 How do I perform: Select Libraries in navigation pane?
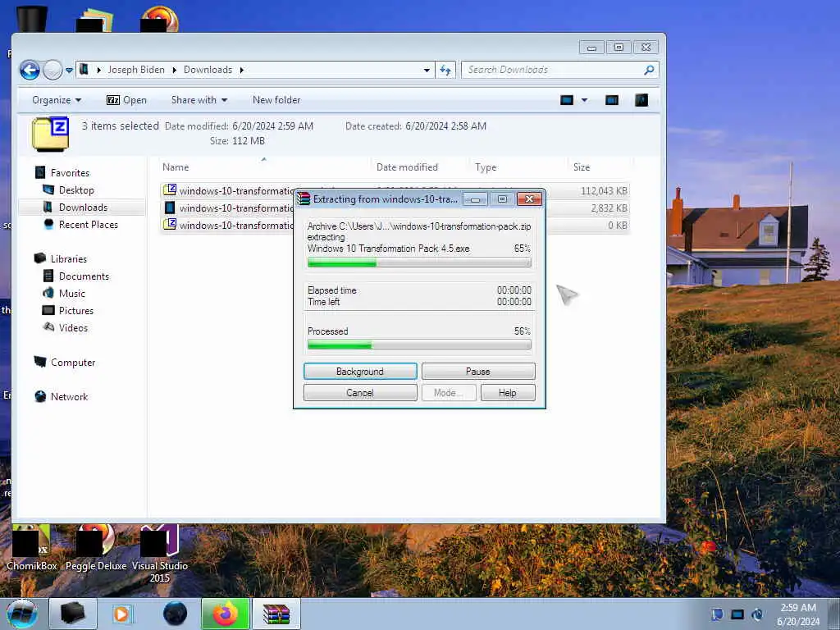69,258
